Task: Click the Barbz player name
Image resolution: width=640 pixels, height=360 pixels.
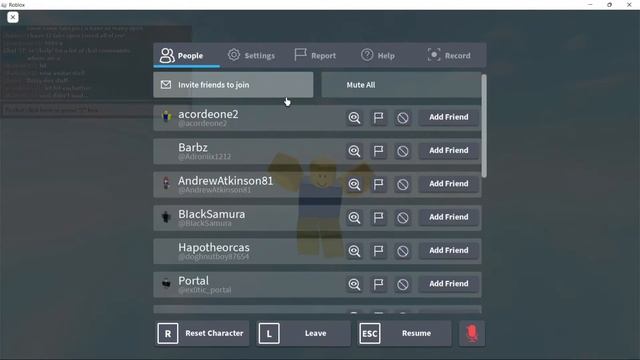Action: click(x=193, y=147)
